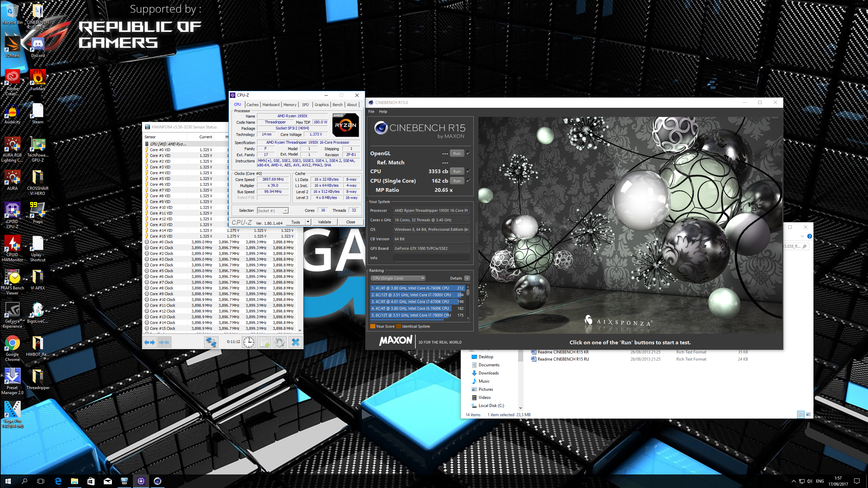The height and width of the screenshot is (488, 868).
Task: Click File Explorer help question mark icon
Action: [809, 236]
